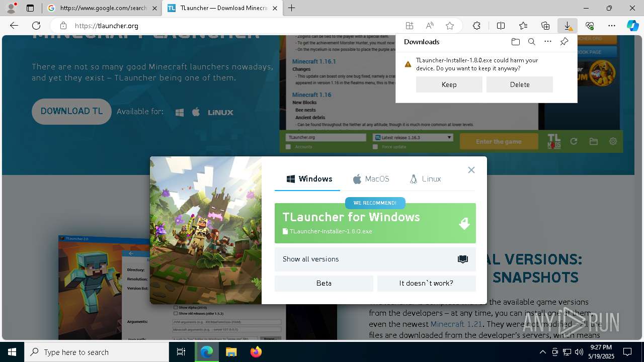Click the Edge profile avatar icon
The width and height of the screenshot is (644, 362).
11,8
